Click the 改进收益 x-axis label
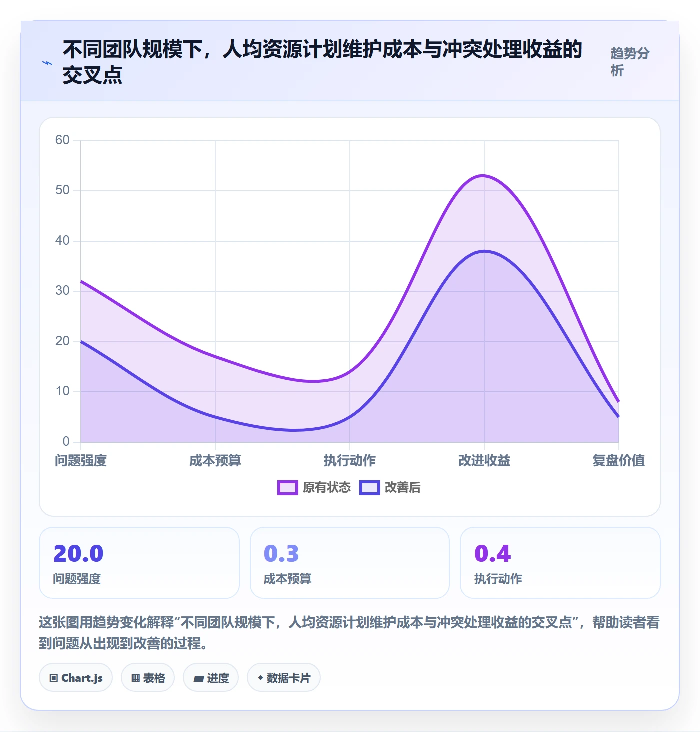This screenshot has width=700, height=732. click(x=484, y=461)
